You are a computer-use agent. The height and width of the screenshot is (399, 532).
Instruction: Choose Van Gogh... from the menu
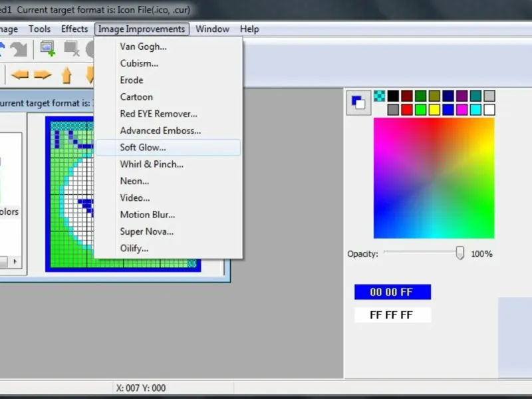pyautogui.click(x=168, y=47)
